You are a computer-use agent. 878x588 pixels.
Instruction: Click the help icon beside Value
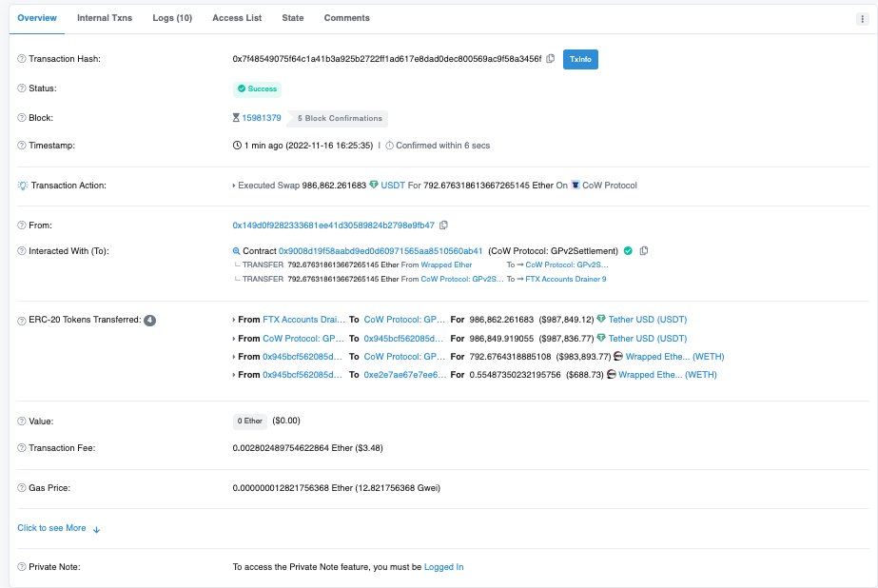click(22, 421)
